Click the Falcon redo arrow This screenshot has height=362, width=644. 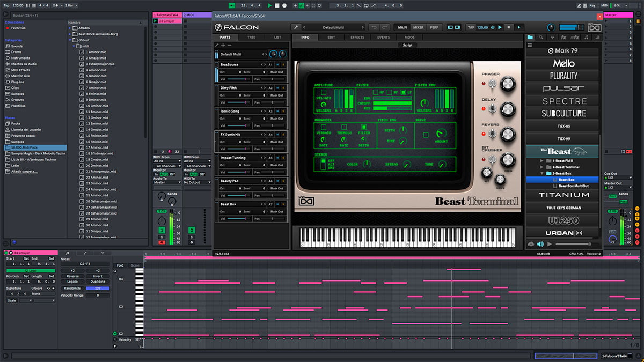click(x=385, y=27)
